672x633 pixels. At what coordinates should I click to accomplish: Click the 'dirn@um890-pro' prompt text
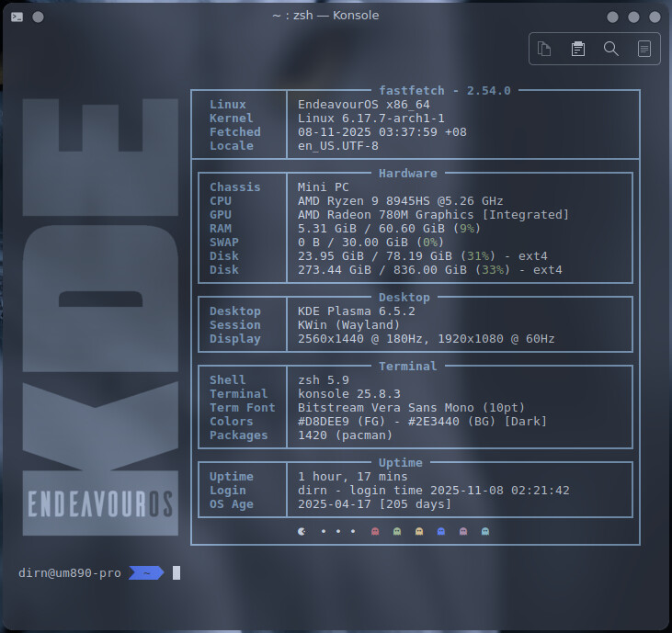[x=70, y=573]
